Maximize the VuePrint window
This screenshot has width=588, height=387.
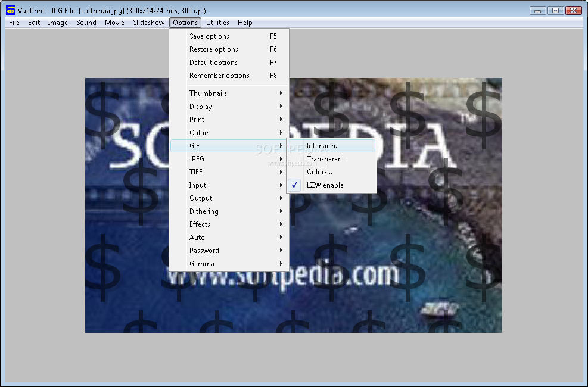click(x=555, y=11)
